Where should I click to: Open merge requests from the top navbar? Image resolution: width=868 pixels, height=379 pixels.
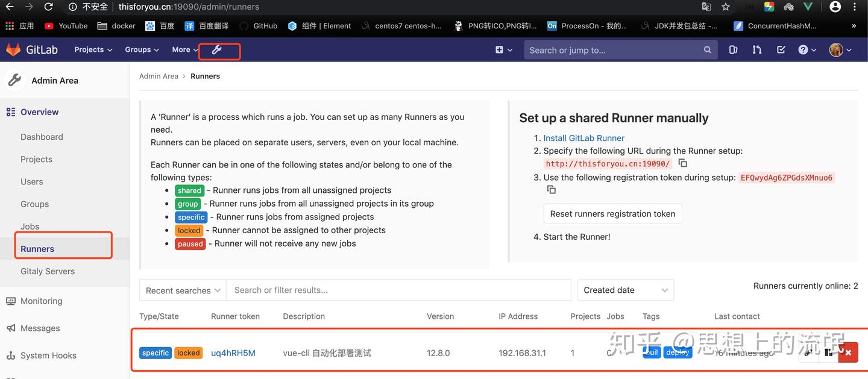click(756, 49)
